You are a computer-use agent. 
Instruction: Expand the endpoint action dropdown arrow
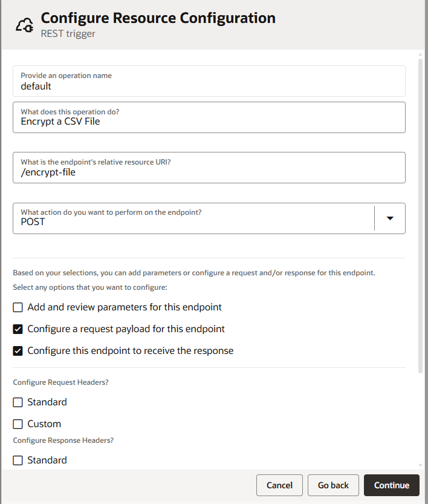coord(390,218)
